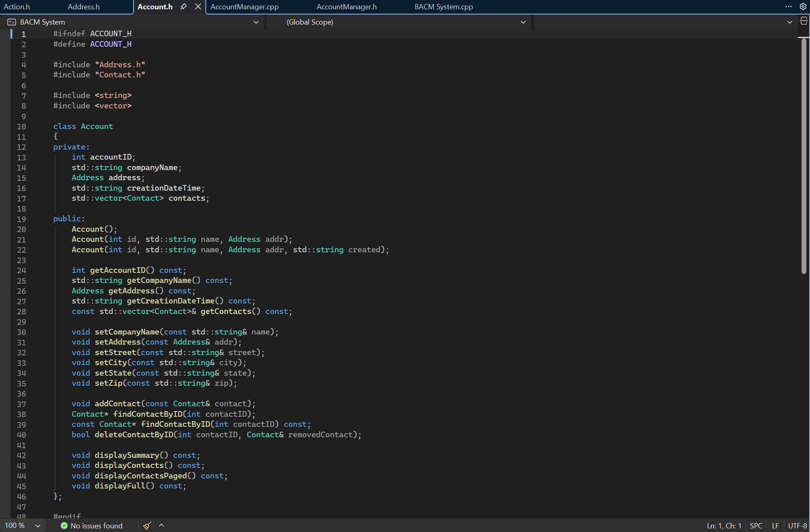The width and height of the screenshot is (810, 532).
Task: Open the member navigation dropdown
Action: (x=665, y=22)
